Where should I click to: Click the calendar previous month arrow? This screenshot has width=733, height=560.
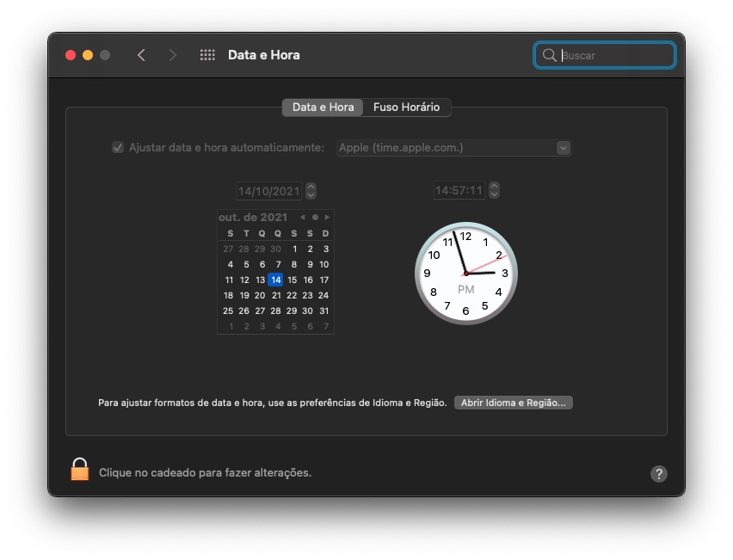click(302, 218)
